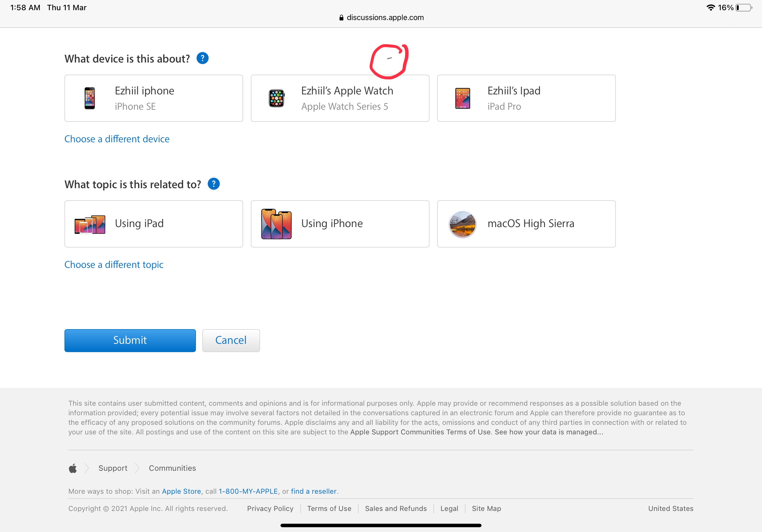
Task: Click help icon beside topic question
Action: 213,184
